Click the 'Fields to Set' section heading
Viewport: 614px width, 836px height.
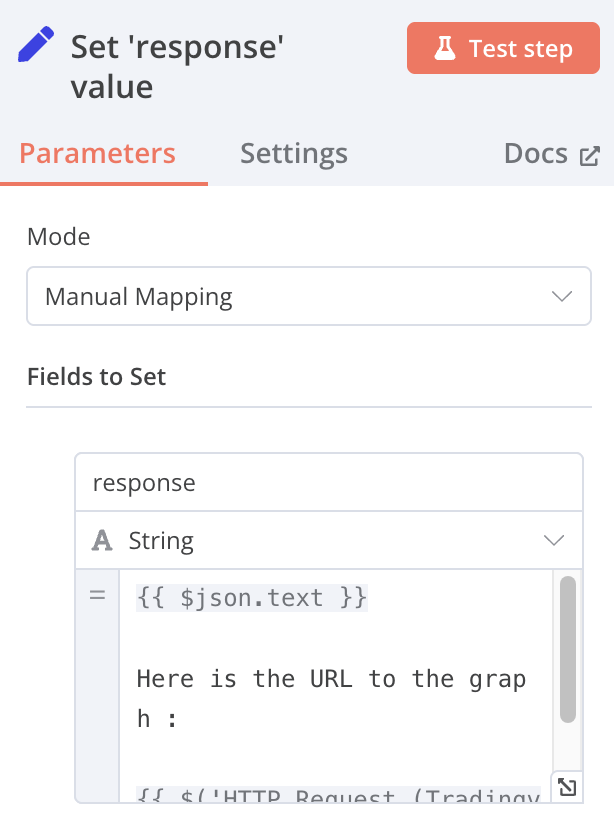click(97, 377)
